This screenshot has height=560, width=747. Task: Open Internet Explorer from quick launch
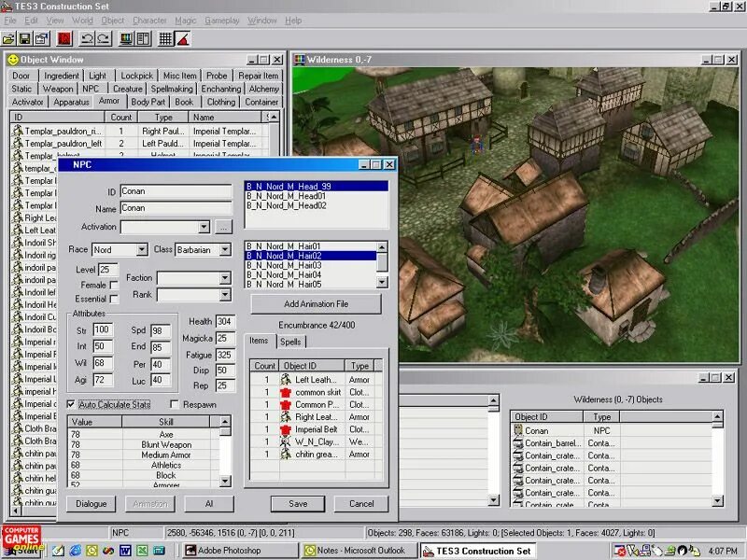[x=76, y=551]
